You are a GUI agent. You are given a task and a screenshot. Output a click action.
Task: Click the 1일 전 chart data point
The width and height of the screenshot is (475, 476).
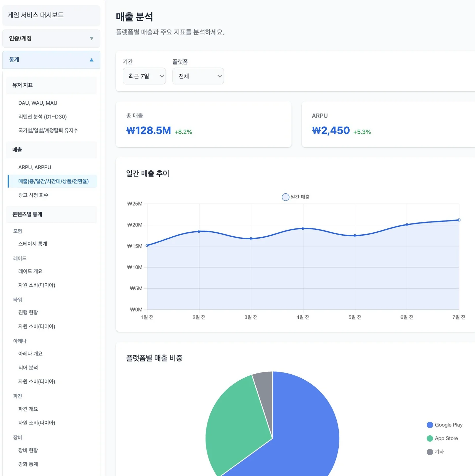(147, 245)
